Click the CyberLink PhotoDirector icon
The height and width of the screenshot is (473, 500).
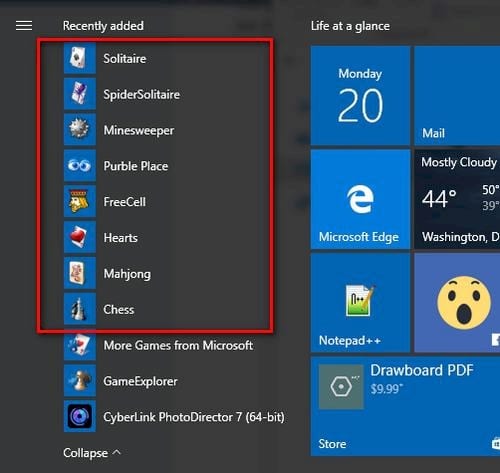(x=80, y=416)
